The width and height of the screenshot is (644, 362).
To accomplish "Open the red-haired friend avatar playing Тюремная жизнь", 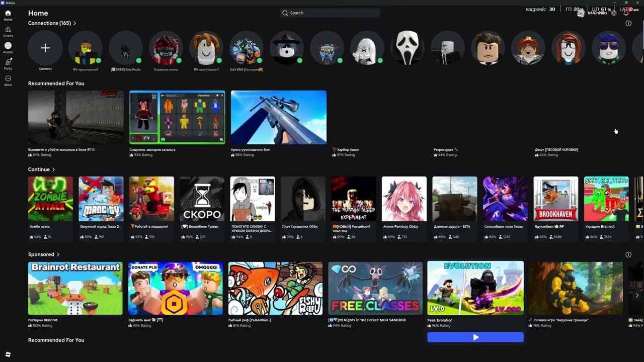I will (166, 48).
